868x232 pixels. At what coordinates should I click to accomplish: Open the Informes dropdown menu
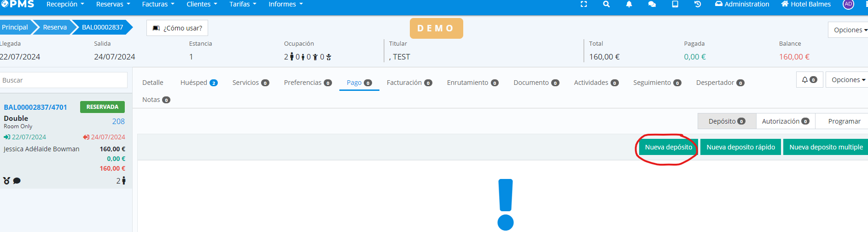coord(285,4)
